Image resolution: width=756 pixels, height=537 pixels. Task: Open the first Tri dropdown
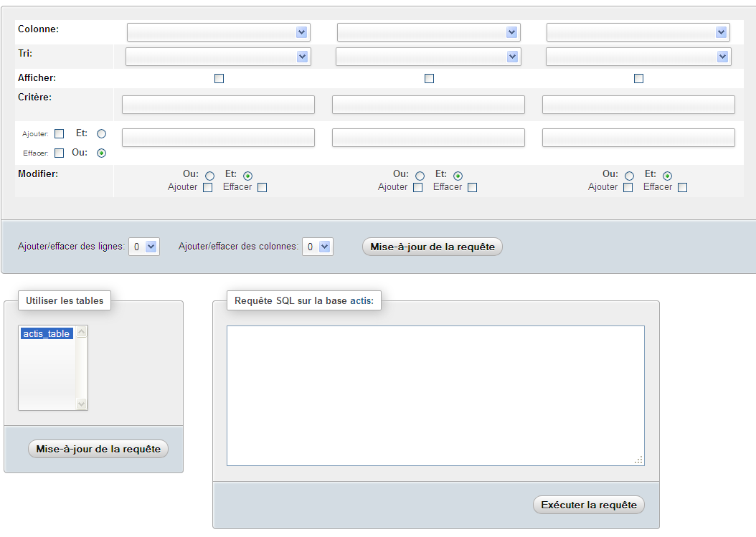pyautogui.click(x=218, y=57)
